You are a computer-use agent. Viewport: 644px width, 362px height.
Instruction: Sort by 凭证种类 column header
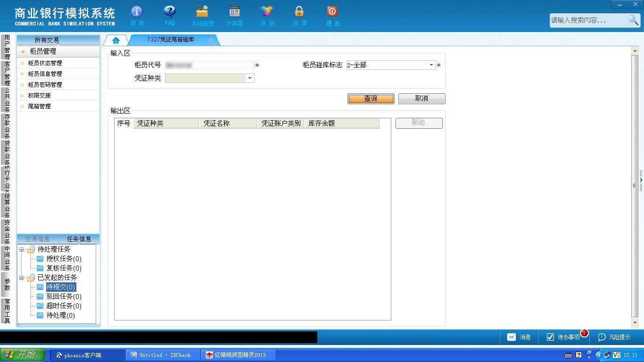(166, 123)
